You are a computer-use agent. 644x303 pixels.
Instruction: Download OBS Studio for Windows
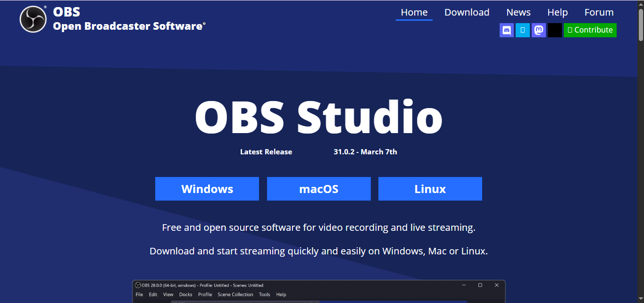207,189
